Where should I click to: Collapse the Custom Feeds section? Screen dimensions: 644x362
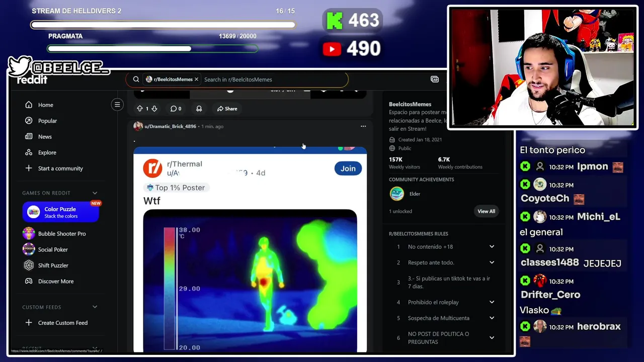point(95,307)
